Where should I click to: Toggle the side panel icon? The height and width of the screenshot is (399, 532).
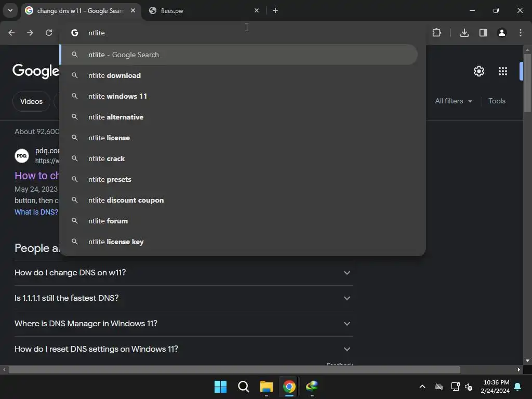pyautogui.click(x=483, y=33)
